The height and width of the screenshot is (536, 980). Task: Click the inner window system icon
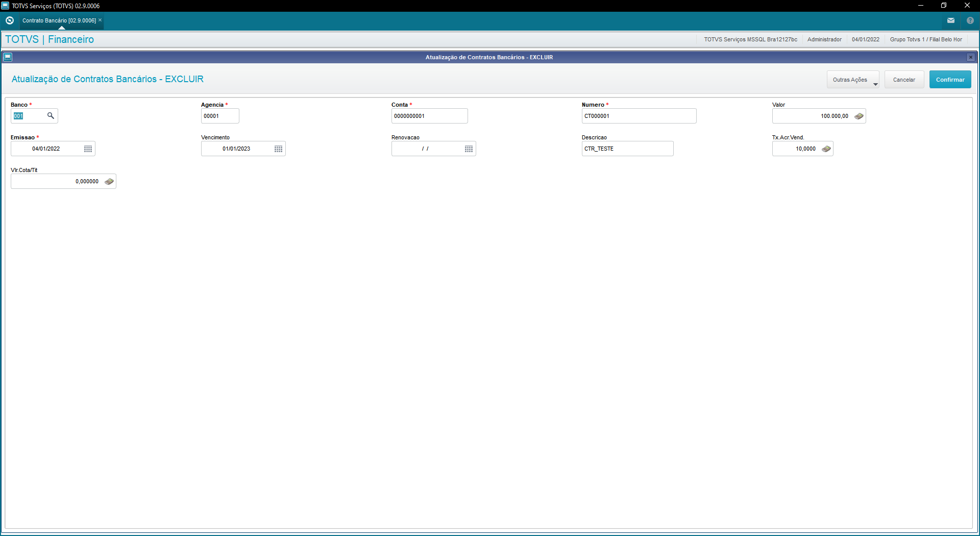tap(8, 57)
